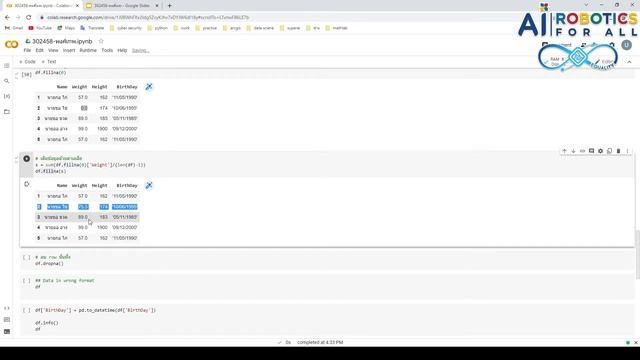Close the bottom status bar
The width and height of the screenshot is (640, 360).
pos(636,342)
